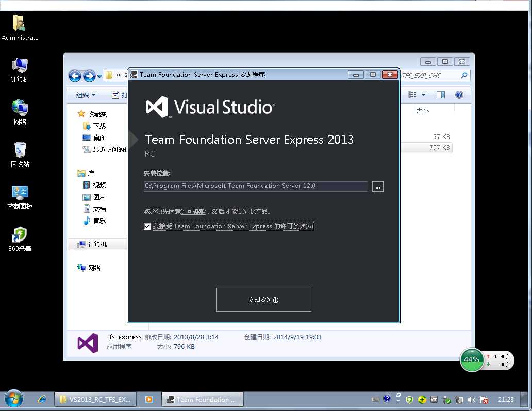Open the 文档 library
The width and height of the screenshot is (532, 411).
95,209
